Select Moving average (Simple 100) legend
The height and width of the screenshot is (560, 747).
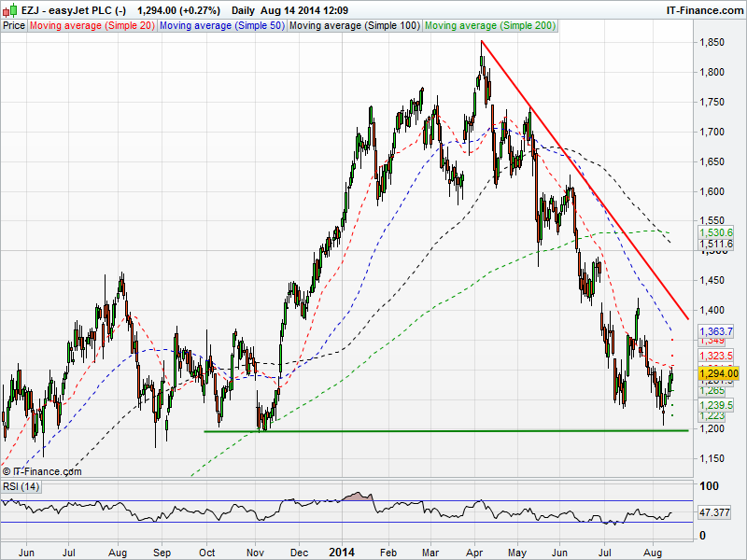355,26
